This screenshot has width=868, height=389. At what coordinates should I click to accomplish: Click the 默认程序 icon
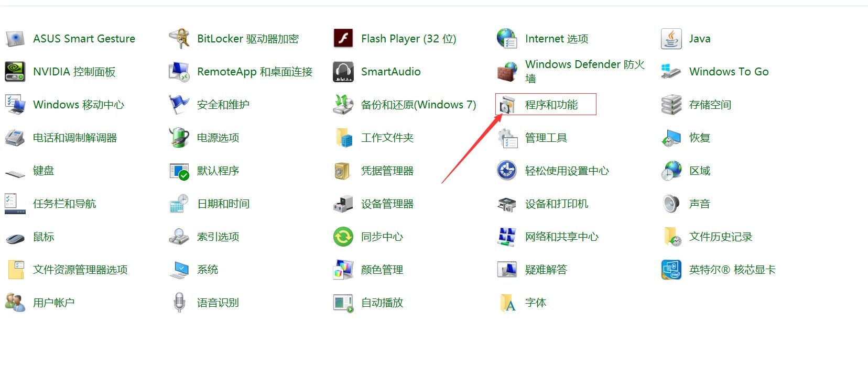click(179, 171)
